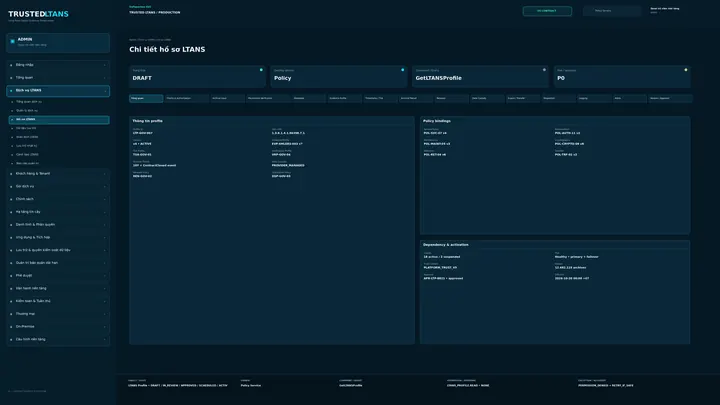Expand Ứng dụng & Tích hợp chevron
Screen dimensions: 720x405
click(105, 238)
